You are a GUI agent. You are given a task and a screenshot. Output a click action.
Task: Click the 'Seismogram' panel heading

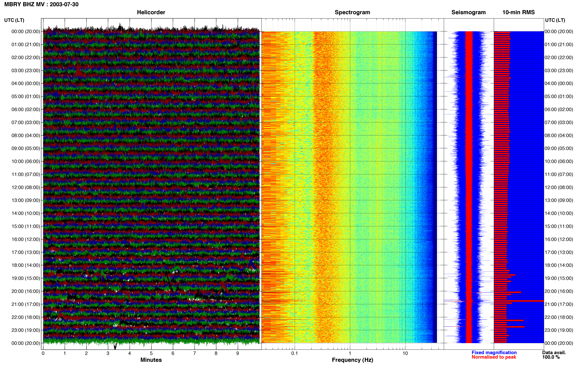point(468,12)
